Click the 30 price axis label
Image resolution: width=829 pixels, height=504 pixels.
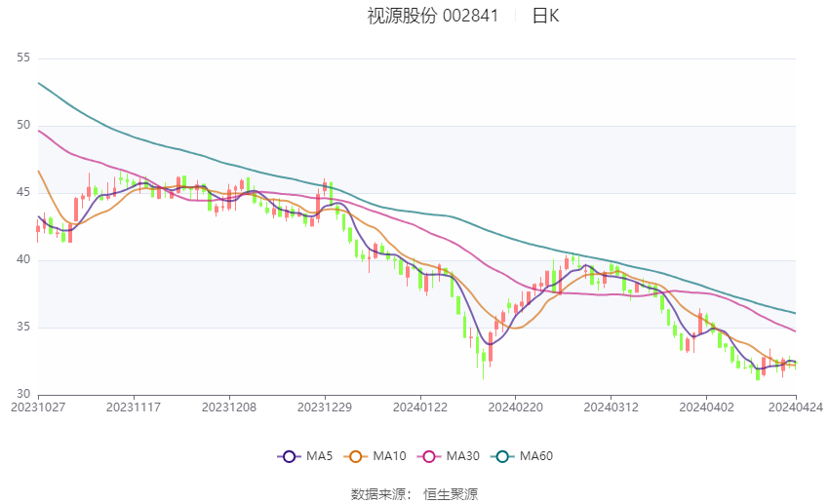(x=24, y=394)
